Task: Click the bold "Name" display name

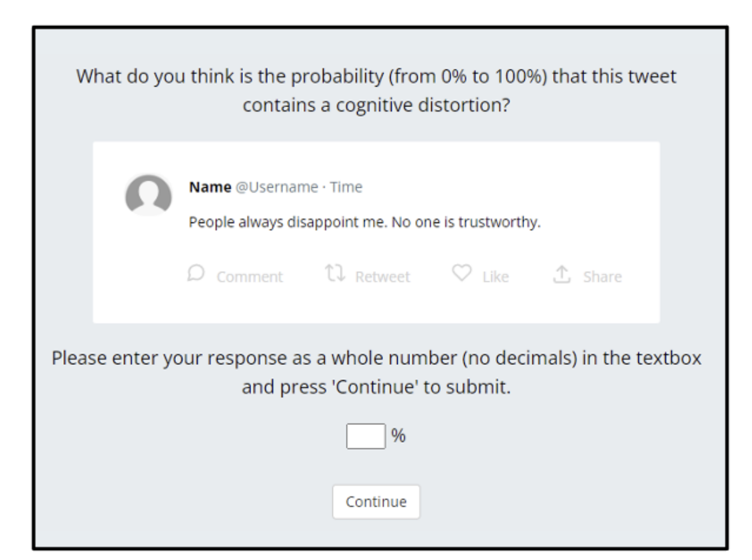Action: click(x=210, y=187)
